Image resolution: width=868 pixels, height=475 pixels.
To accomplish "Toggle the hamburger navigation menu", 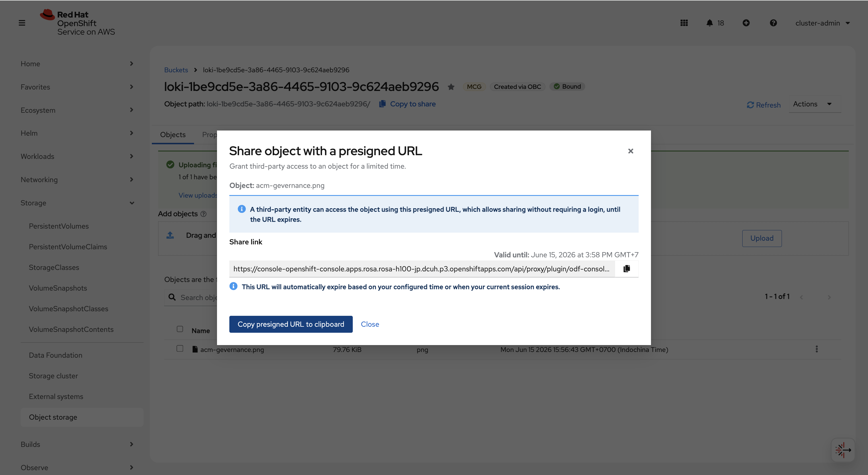I will [x=22, y=23].
